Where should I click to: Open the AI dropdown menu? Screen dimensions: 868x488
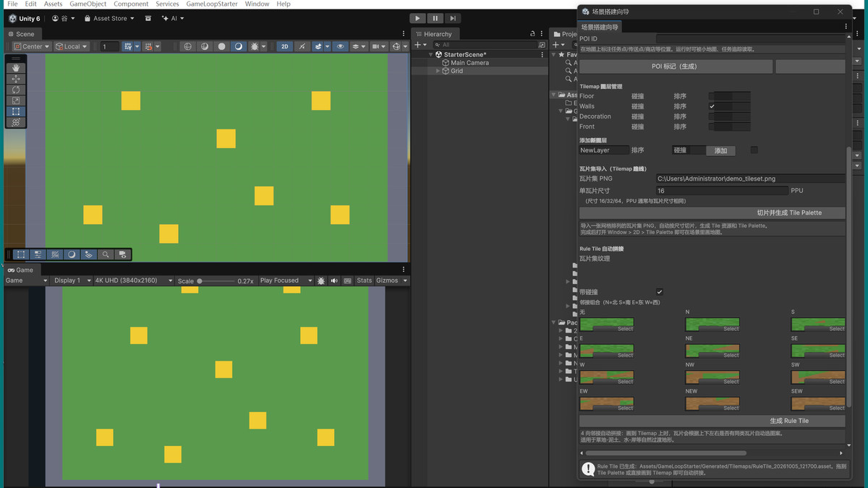click(x=174, y=18)
